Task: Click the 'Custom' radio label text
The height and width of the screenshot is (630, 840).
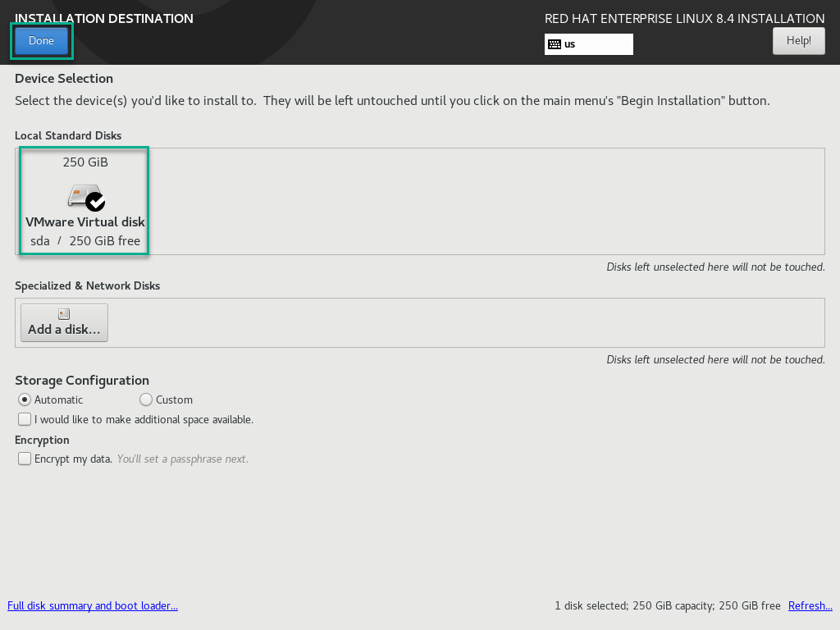Action: [x=174, y=400]
